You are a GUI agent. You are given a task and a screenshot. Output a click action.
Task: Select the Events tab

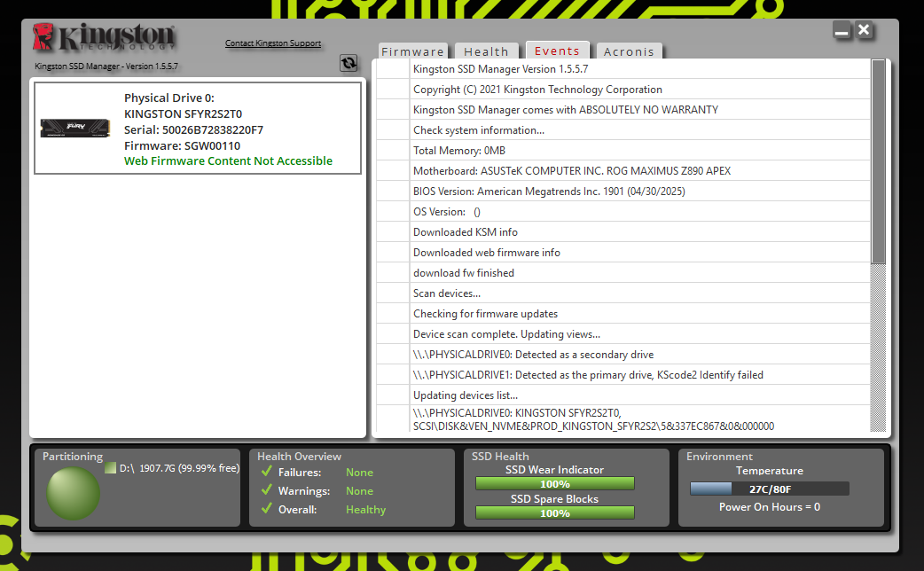[x=558, y=51]
